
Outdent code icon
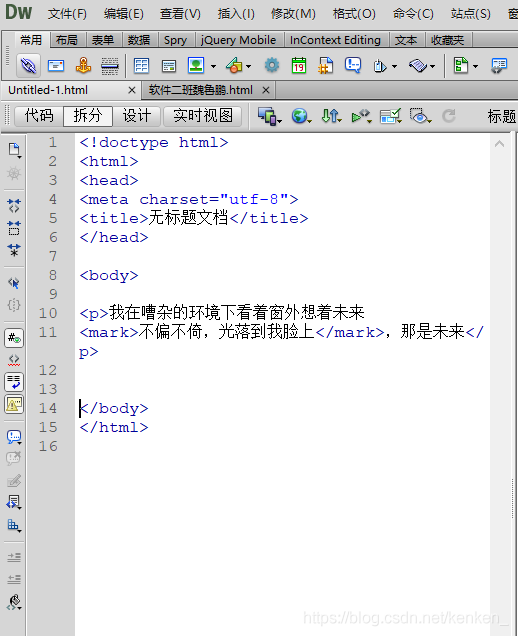pos(14,579)
